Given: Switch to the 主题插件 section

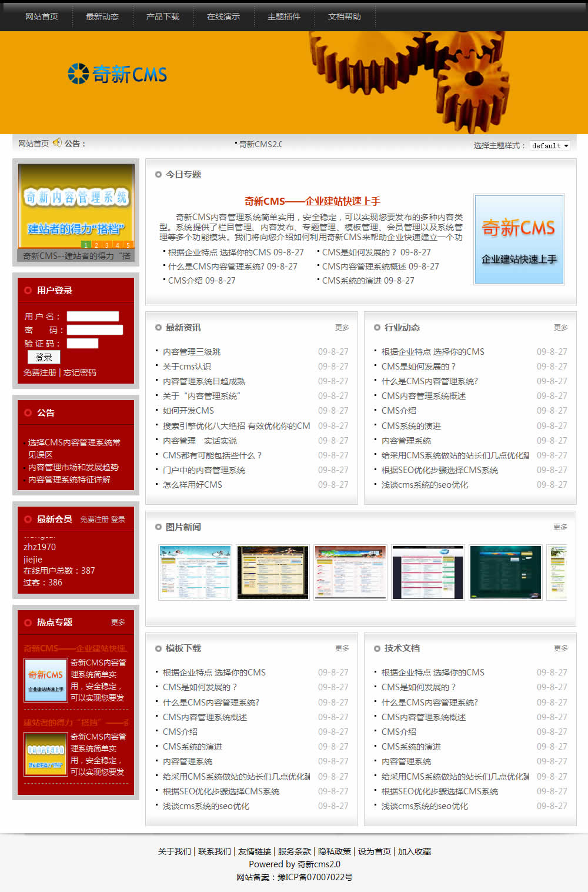Looking at the screenshot, I should pyautogui.click(x=284, y=16).
